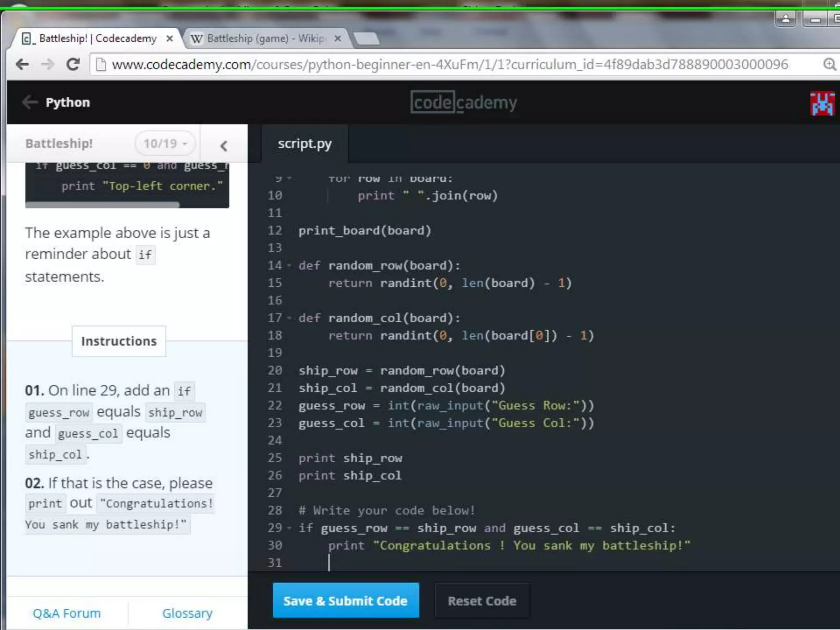Click the browser back arrow button
The height and width of the screenshot is (630, 840).
[22, 64]
